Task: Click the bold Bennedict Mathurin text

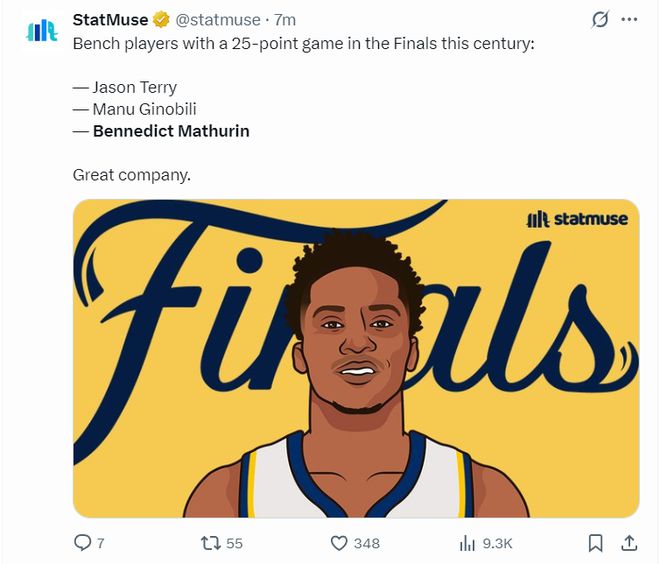Action: point(171,131)
